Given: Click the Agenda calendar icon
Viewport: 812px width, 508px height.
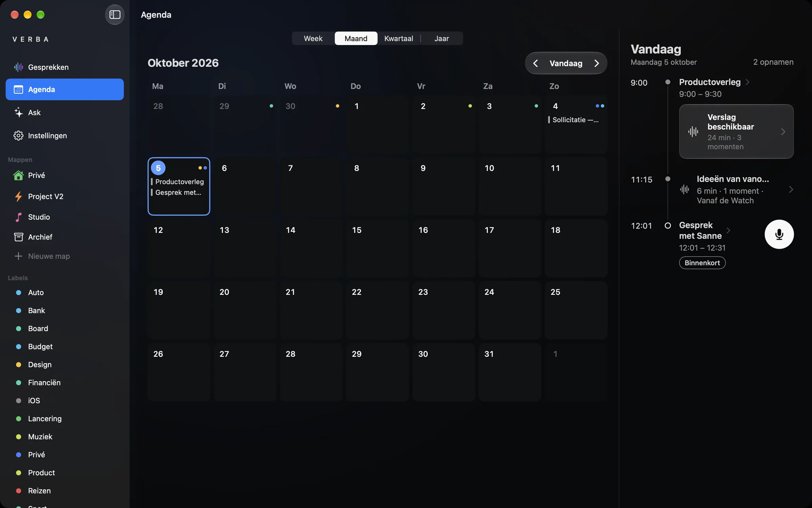Looking at the screenshot, I should pyautogui.click(x=18, y=89).
